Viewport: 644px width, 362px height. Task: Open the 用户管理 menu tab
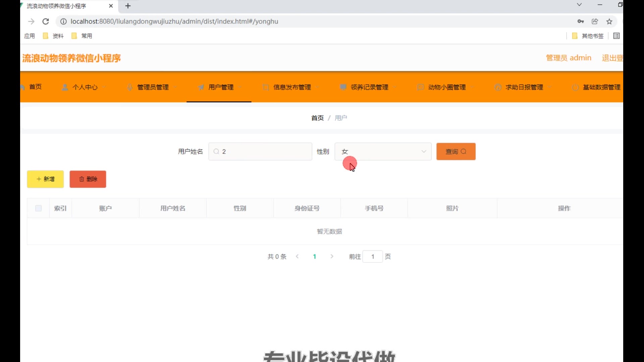click(x=220, y=87)
